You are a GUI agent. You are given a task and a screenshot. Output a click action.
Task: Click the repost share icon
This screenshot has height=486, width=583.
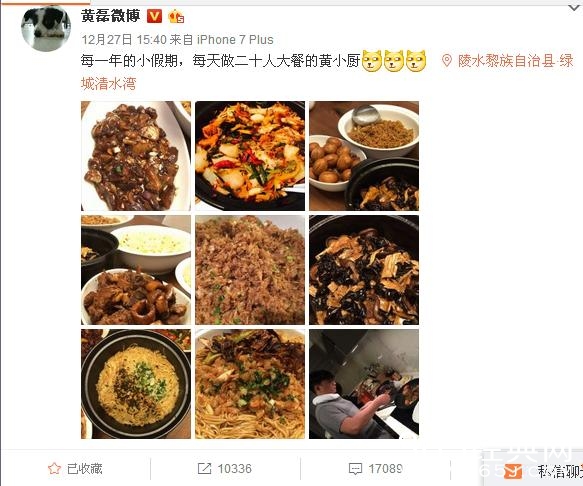click(204, 468)
